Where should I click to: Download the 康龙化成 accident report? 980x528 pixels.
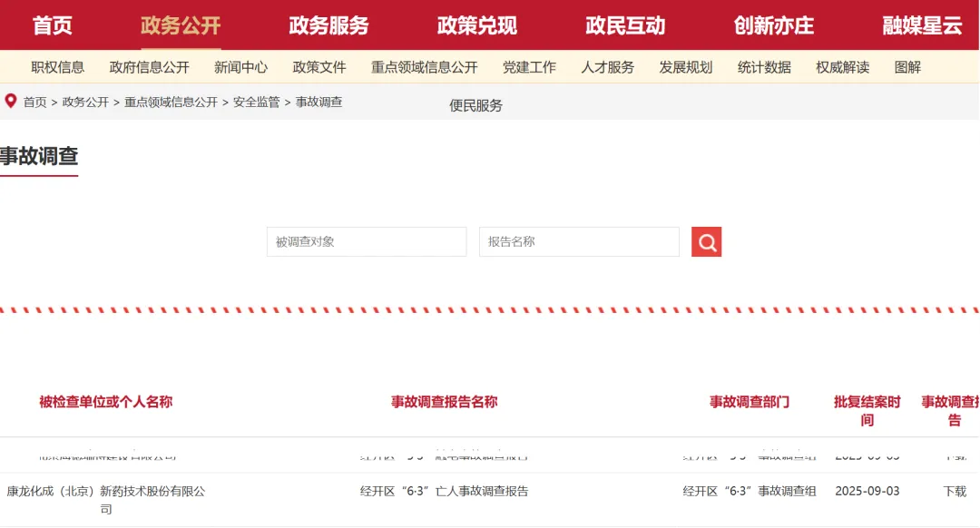coord(955,491)
